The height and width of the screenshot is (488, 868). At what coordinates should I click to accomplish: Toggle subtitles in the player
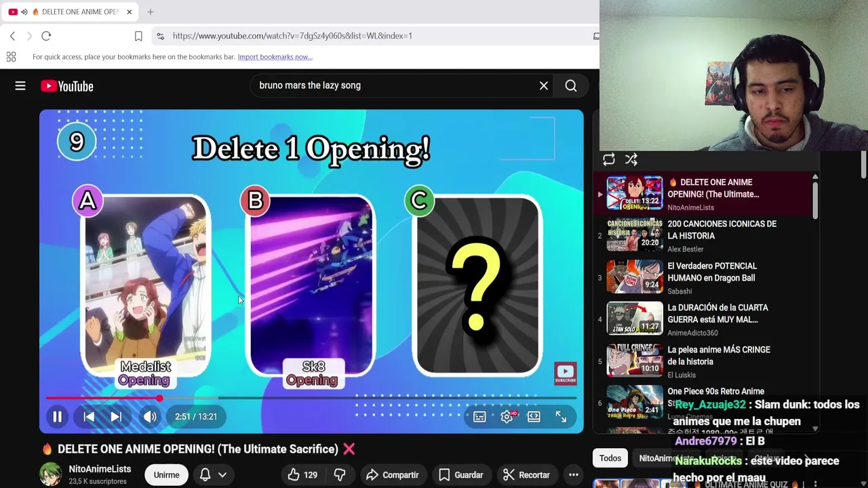479,417
